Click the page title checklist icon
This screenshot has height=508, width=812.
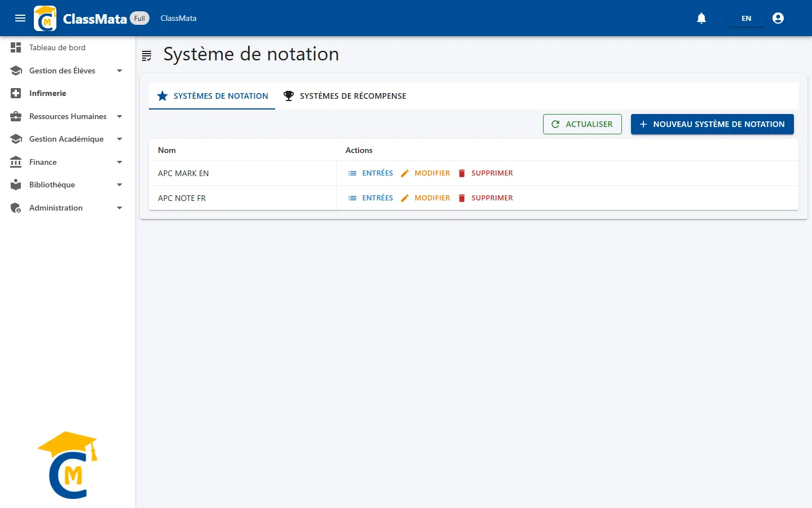click(147, 55)
